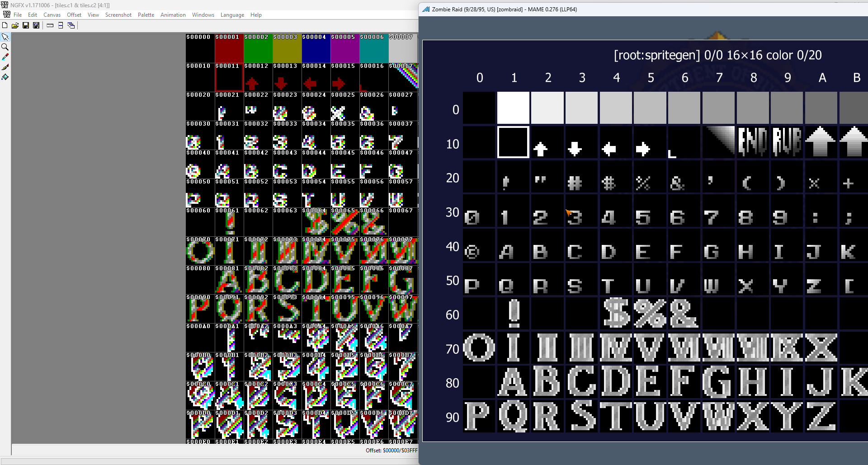Select down-arrow tile $00013 in NGFX

(x=287, y=77)
